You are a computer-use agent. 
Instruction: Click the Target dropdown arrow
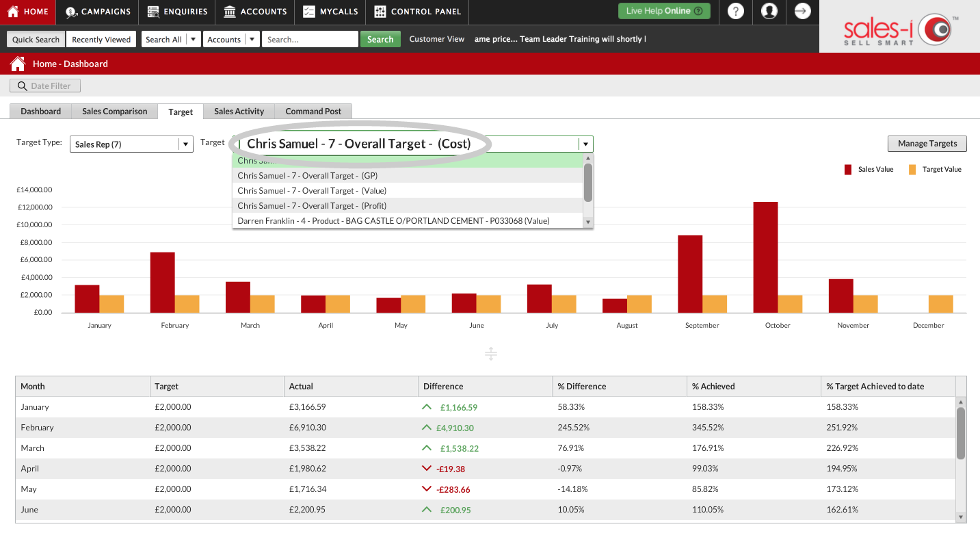click(x=585, y=144)
